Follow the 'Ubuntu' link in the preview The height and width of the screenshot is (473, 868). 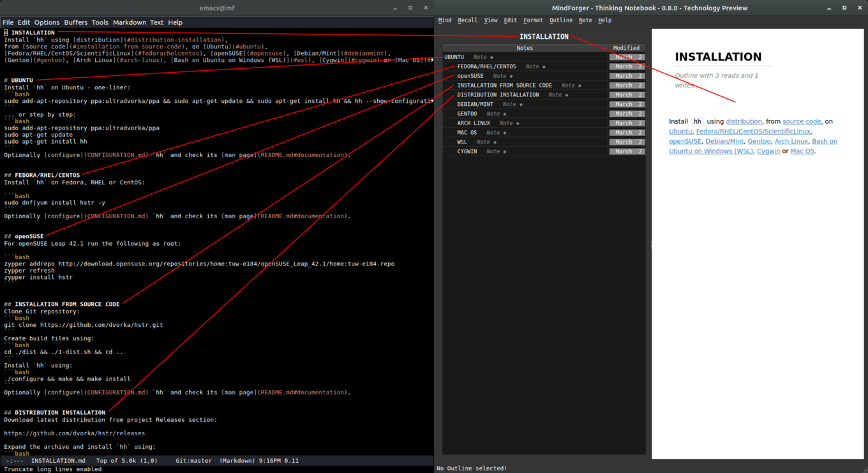[x=680, y=131]
